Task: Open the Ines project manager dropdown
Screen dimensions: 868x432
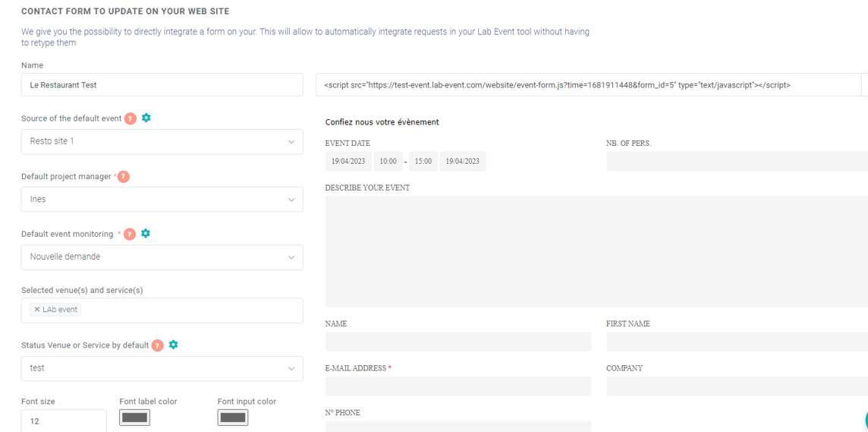Action: coord(162,200)
